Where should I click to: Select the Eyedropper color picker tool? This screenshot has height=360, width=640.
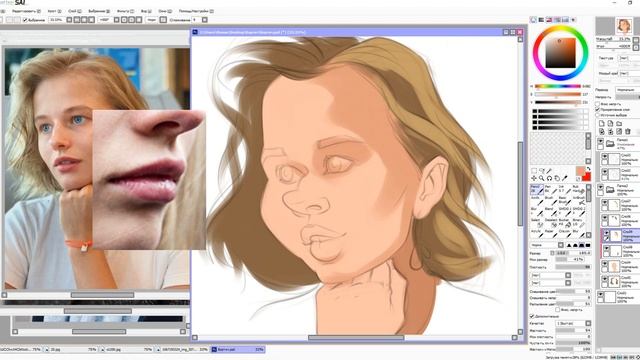click(x=565, y=178)
